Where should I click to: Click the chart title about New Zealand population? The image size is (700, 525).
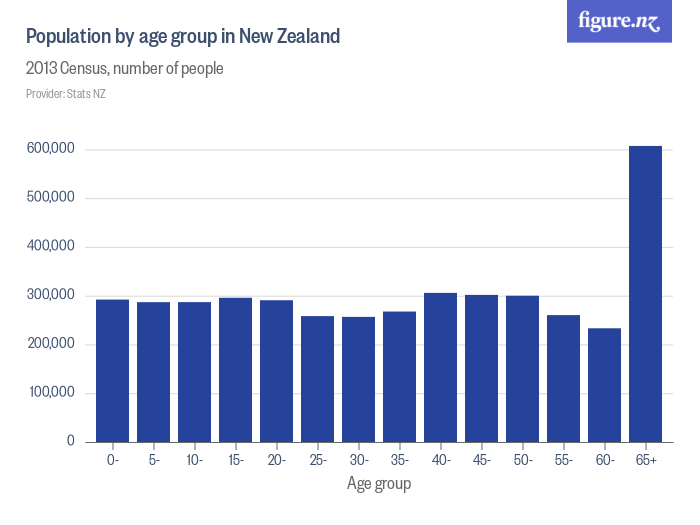(x=183, y=37)
